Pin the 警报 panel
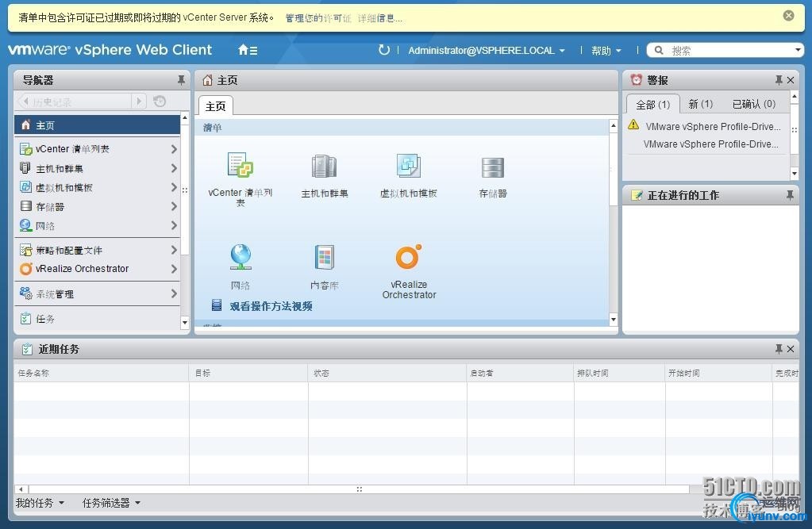Viewport: 812px width, 529px height. 779,80
